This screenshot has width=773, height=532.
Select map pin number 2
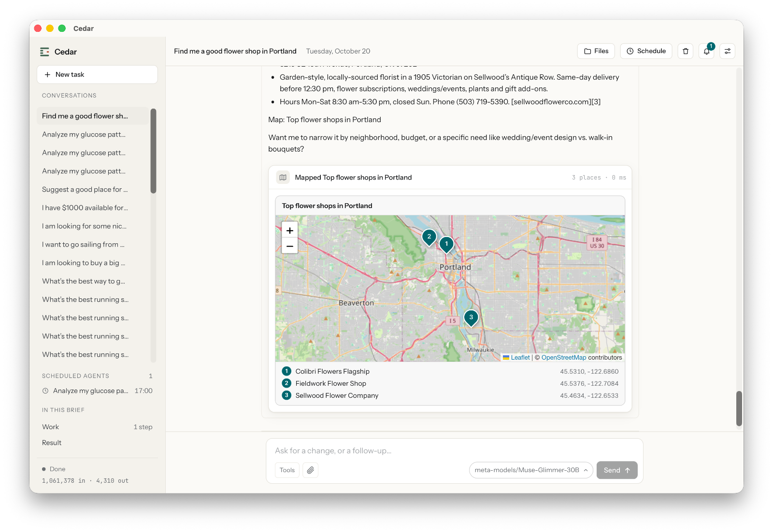point(429,238)
